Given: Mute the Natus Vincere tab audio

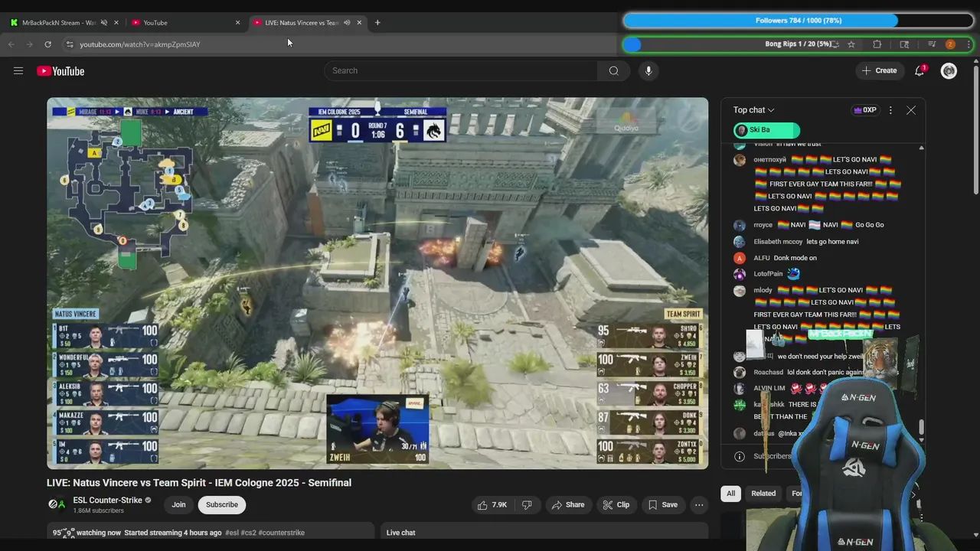Looking at the screenshot, I should coord(347,22).
